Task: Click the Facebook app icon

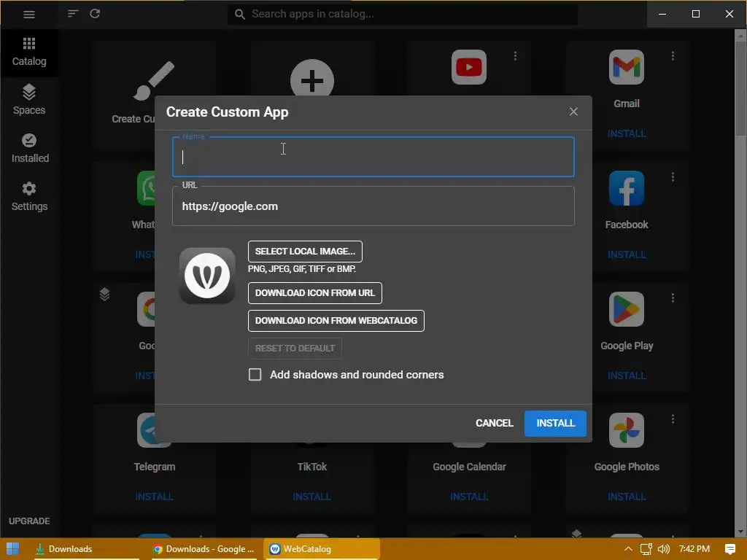Action: pos(627,188)
